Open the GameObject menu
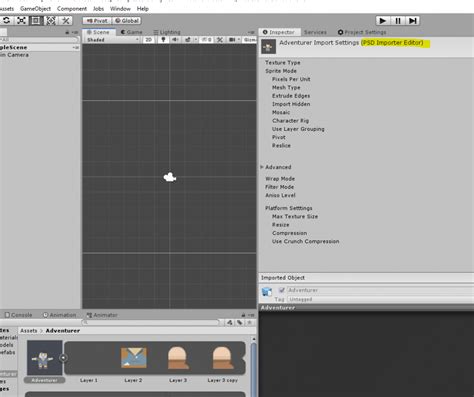The width and height of the screenshot is (474, 397). 35,9
